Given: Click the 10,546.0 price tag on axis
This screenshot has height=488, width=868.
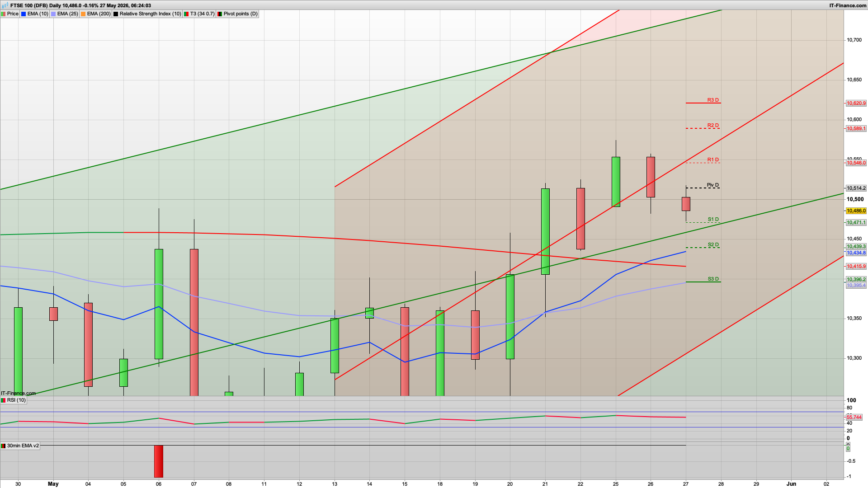Looking at the screenshot, I should pos(856,163).
